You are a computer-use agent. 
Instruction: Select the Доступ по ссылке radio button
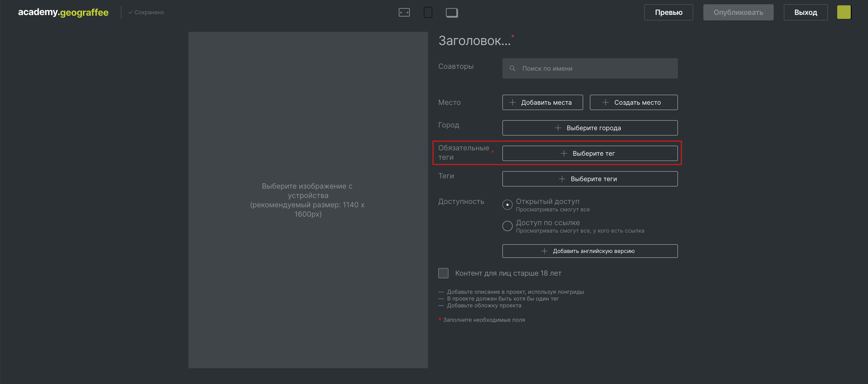[507, 226]
